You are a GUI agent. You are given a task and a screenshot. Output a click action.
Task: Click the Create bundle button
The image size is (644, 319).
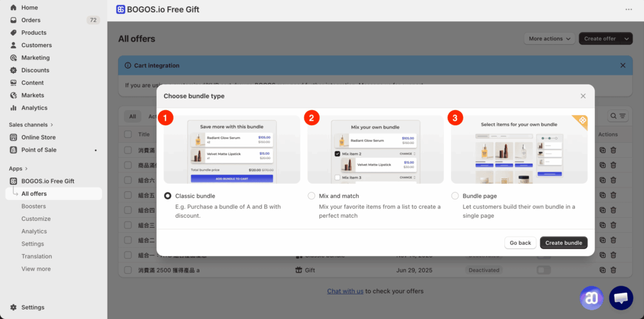coord(563,242)
